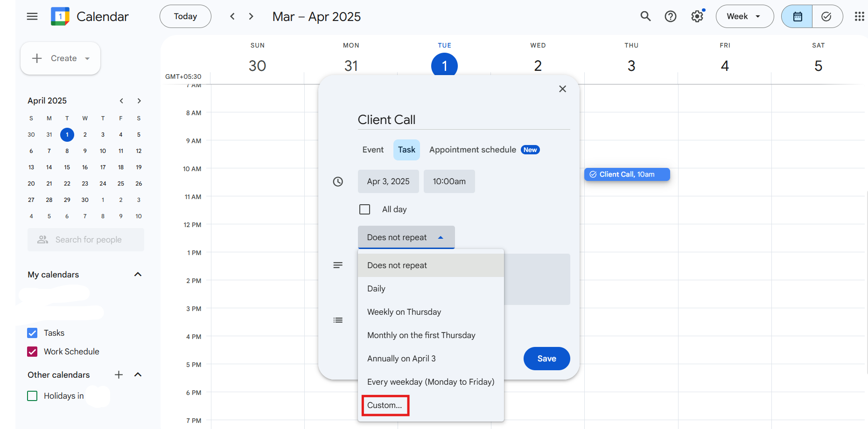Open the Google apps launcher
The image size is (868, 429).
pyautogui.click(x=860, y=16)
